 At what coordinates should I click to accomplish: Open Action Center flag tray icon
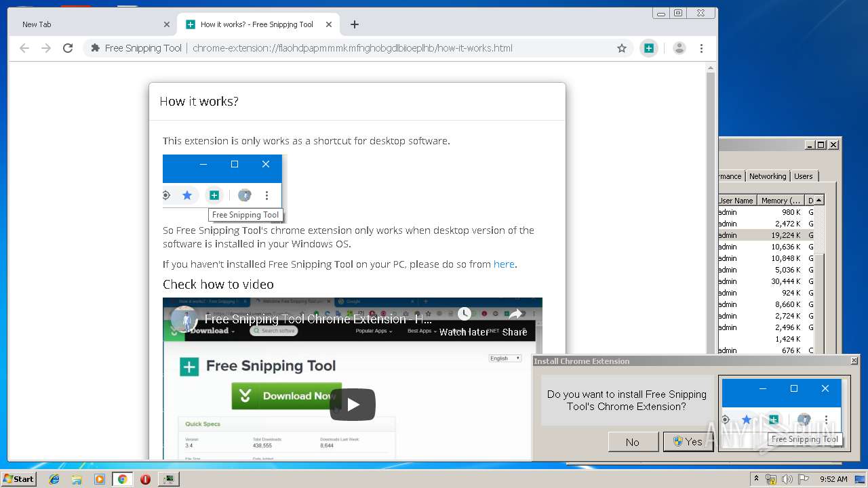pos(804,479)
